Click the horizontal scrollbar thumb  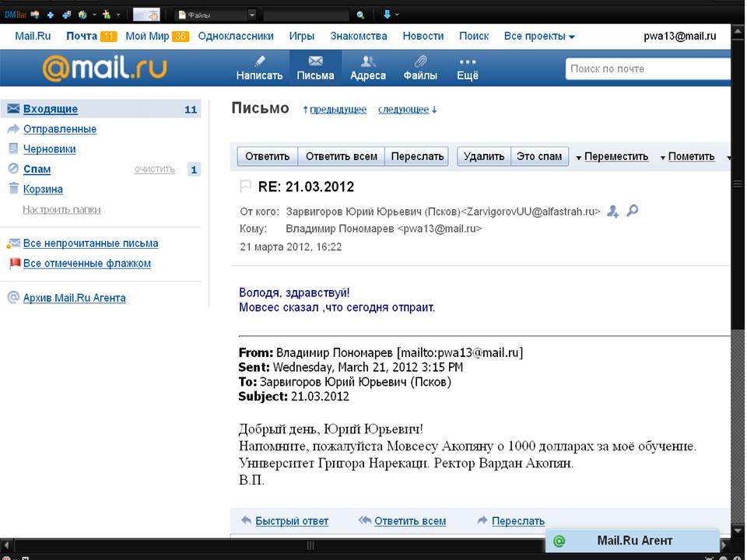pyautogui.click(x=310, y=545)
